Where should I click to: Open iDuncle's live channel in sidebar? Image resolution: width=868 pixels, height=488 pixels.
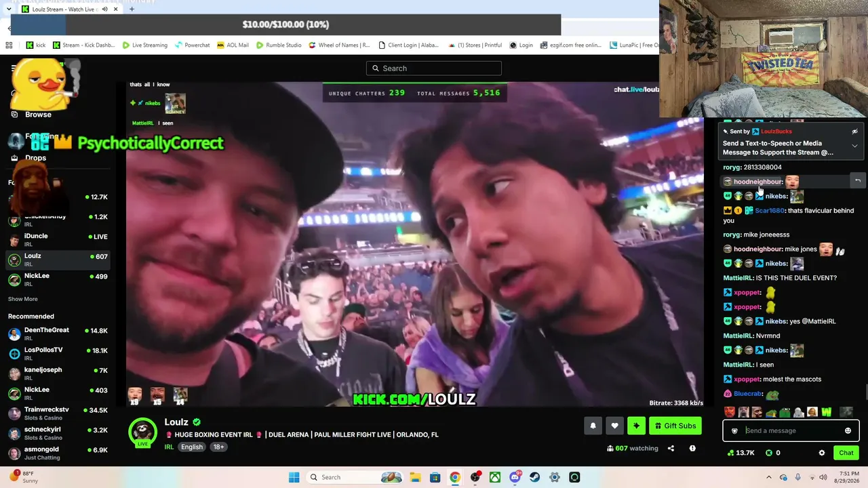point(58,239)
